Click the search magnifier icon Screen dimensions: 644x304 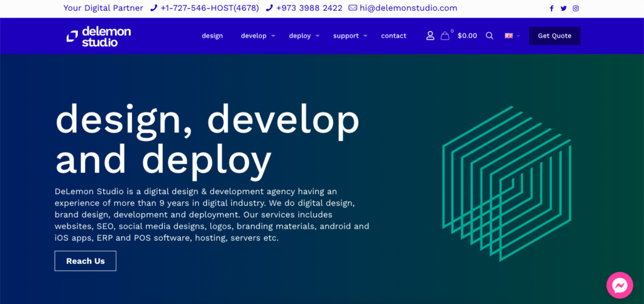[x=489, y=36]
